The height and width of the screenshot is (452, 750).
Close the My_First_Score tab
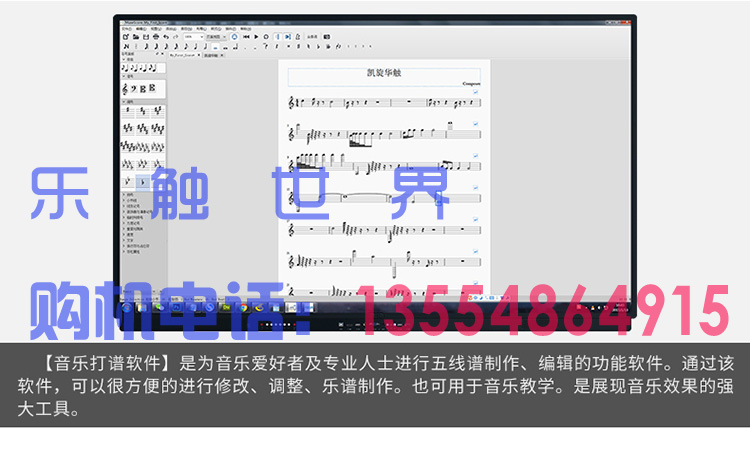point(199,55)
